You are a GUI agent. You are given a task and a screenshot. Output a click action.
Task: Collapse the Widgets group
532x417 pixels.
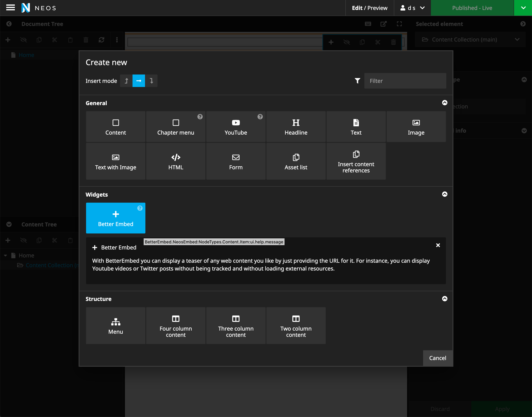(445, 194)
